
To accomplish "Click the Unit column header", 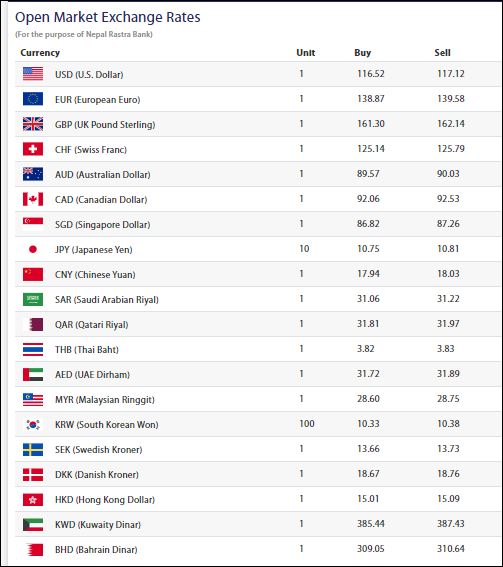I will [x=306, y=53].
